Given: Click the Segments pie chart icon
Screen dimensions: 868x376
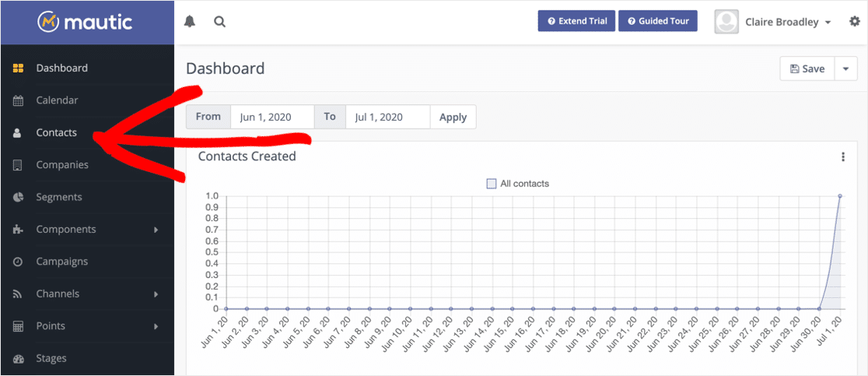Looking at the screenshot, I should [x=18, y=198].
